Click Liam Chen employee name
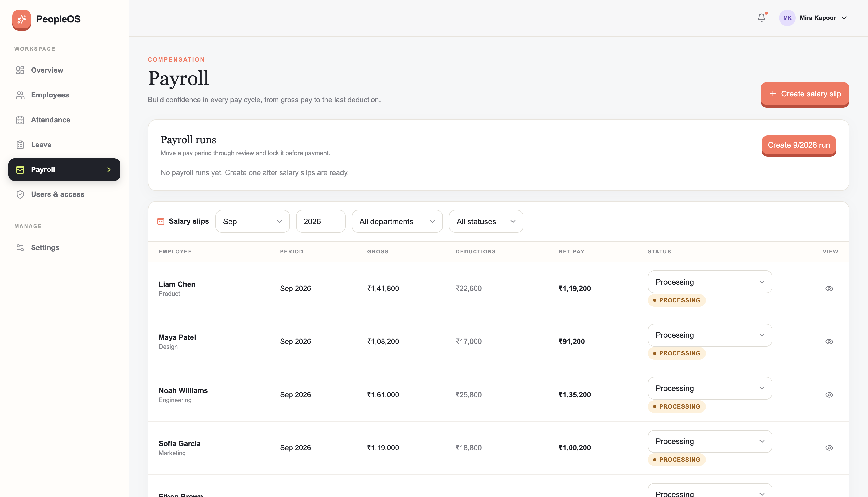This screenshot has width=868, height=497. tap(177, 284)
